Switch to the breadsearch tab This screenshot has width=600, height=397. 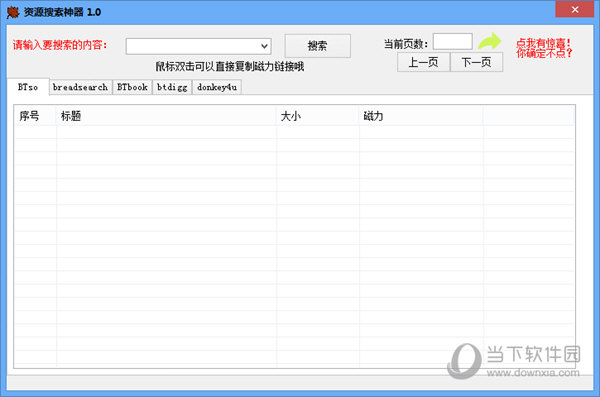tap(80, 87)
